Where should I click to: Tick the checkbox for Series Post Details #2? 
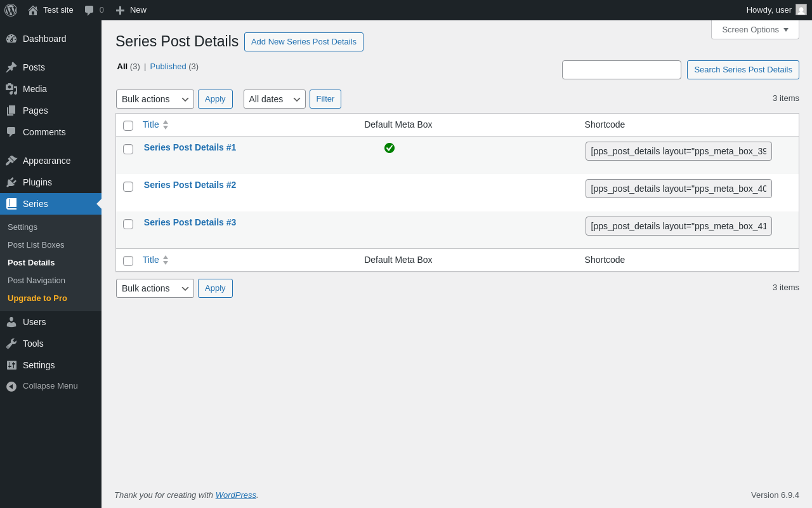pos(128,187)
